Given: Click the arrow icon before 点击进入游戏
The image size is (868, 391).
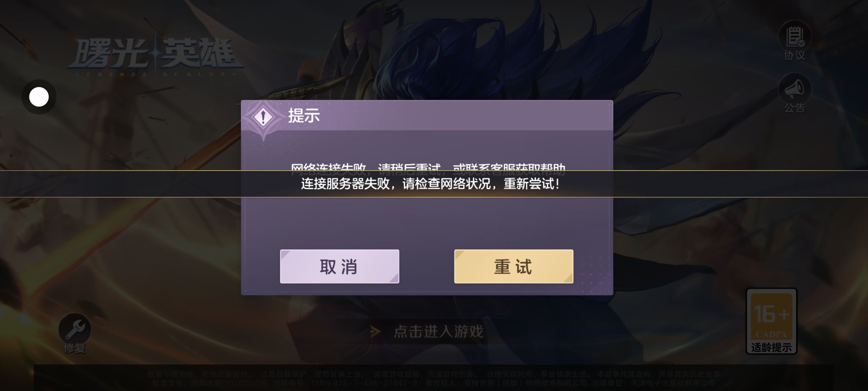Looking at the screenshot, I should [375, 331].
